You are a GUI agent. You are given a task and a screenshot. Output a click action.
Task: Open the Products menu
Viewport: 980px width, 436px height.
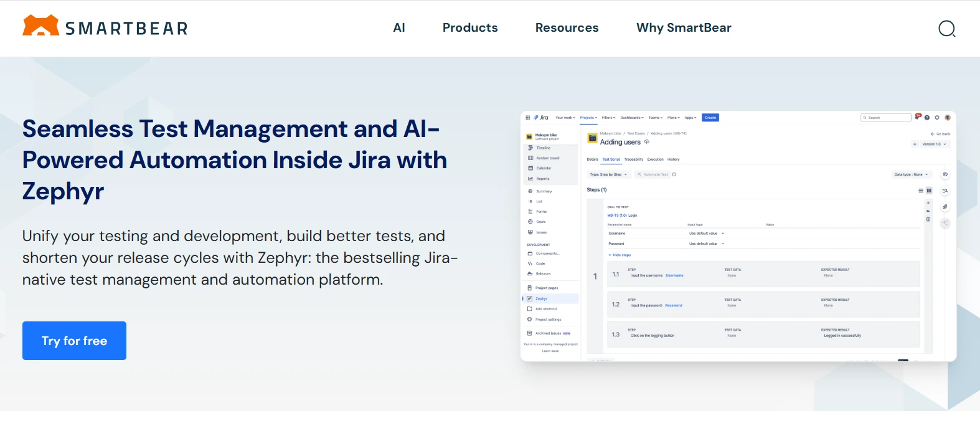click(470, 27)
